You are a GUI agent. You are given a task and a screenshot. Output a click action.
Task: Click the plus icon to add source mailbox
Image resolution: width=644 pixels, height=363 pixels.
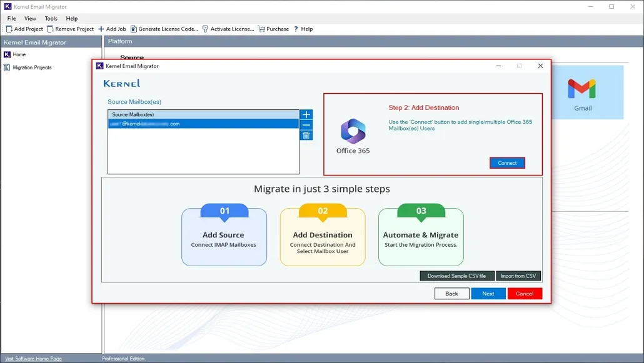tap(306, 115)
